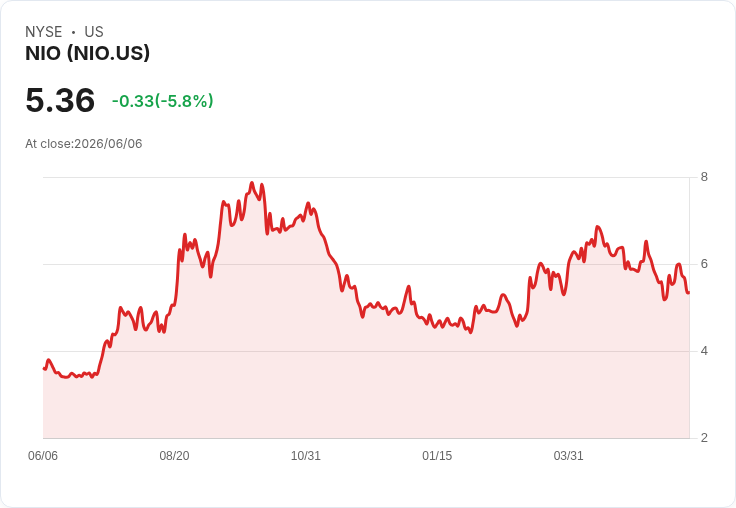Click the 4 price axis label
This screenshot has height=508, width=736.
[x=704, y=351]
